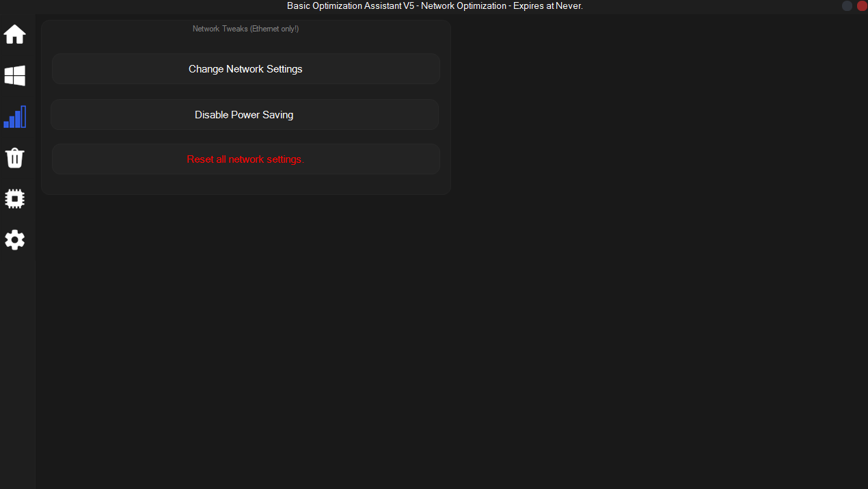Click the red close circle button
Viewport: 868px width, 489px height.
[861, 5]
